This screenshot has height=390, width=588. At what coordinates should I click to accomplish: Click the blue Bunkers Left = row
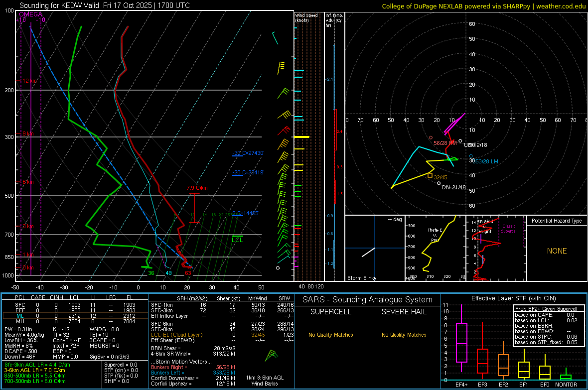(193, 373)
